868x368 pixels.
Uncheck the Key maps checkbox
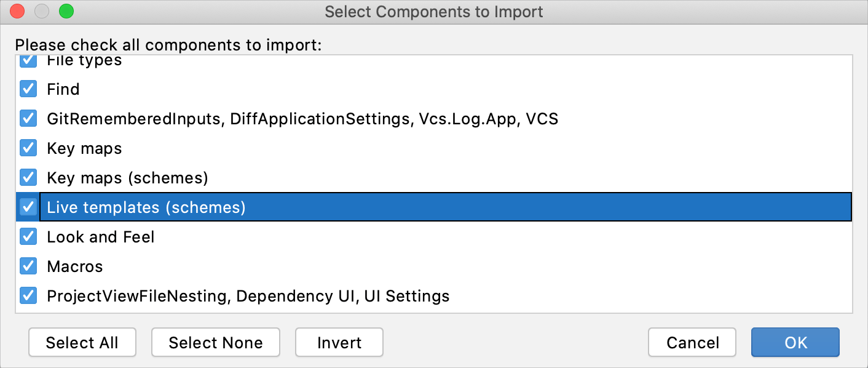28,148
